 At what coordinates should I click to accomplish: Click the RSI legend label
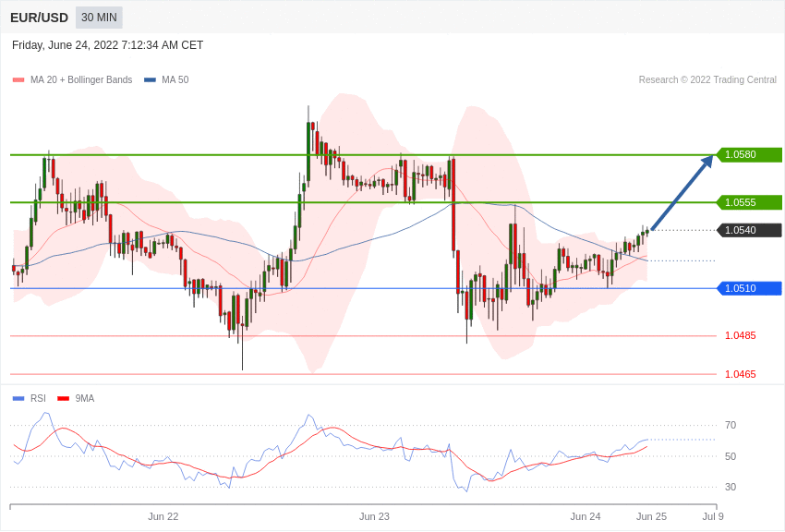coord(38,398)
